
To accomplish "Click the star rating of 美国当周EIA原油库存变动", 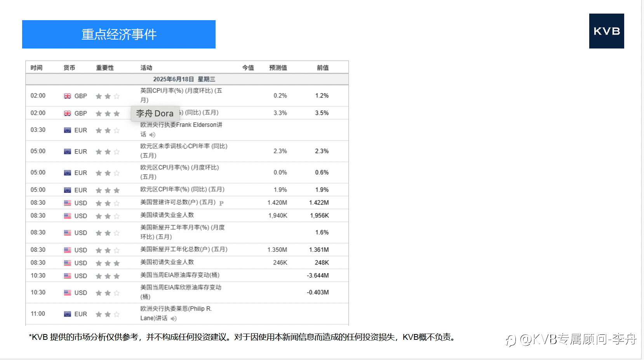I will pyautogui.click(x=108, y=276).
